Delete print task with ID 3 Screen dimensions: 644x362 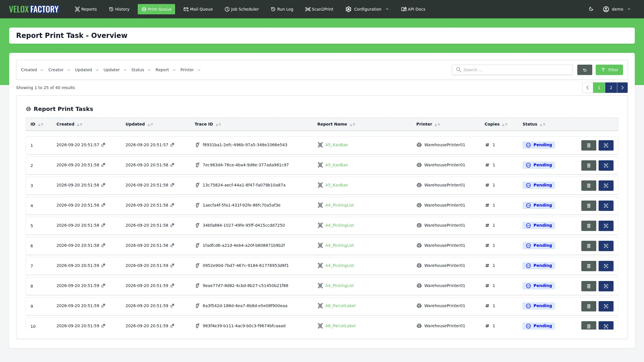click(589, 186)
